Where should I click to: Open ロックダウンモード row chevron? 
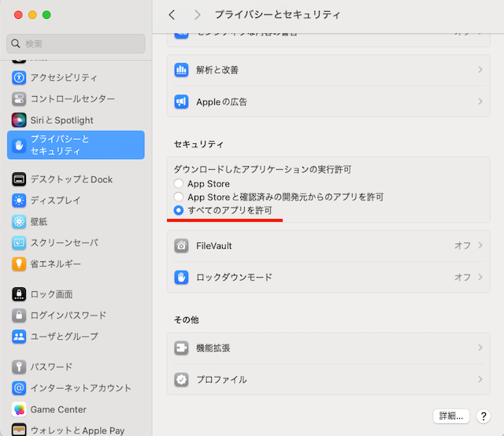(480, 277)
